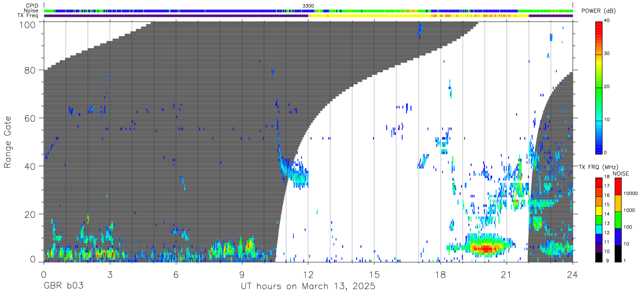This screenshot has width=644, height=297.
Task: Click the POWER (dB) color bar
Action: point(598,87)
